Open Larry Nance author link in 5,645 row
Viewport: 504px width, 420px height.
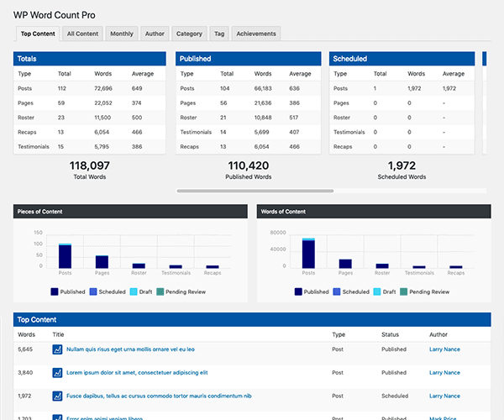click(444, 349)
